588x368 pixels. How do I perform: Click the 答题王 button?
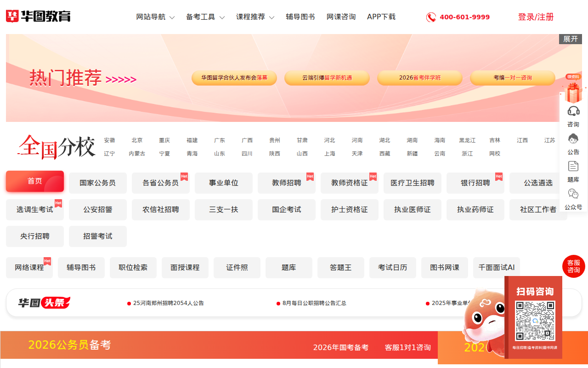click(341, 268)
